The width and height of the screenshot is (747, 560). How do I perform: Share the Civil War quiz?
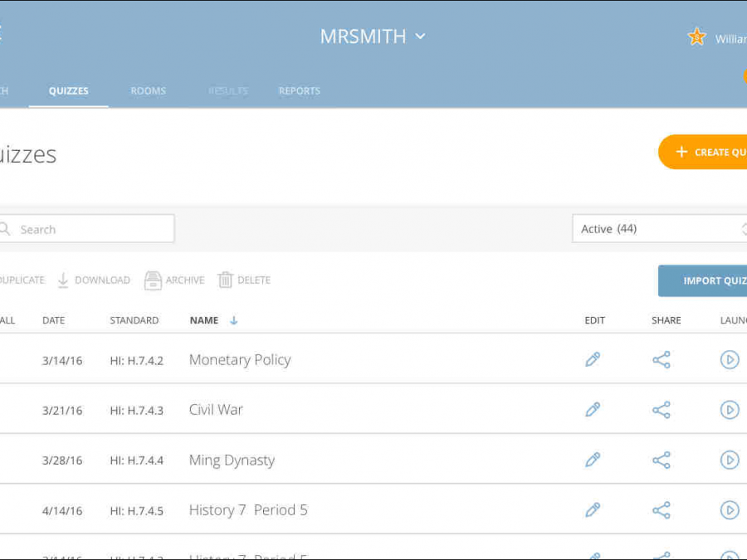[x=661, y=410]
